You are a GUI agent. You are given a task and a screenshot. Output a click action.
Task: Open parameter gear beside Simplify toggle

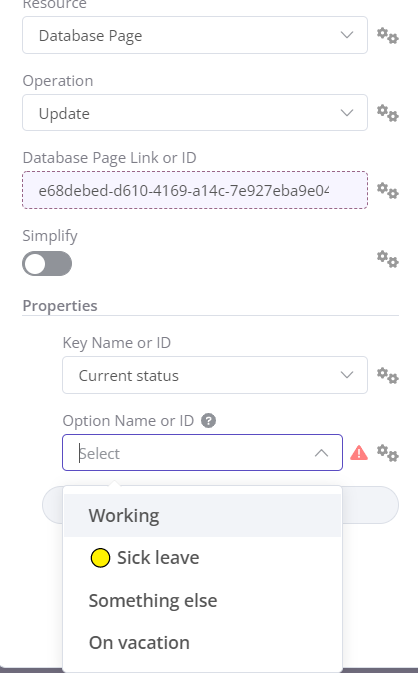(x=388, y=259)
